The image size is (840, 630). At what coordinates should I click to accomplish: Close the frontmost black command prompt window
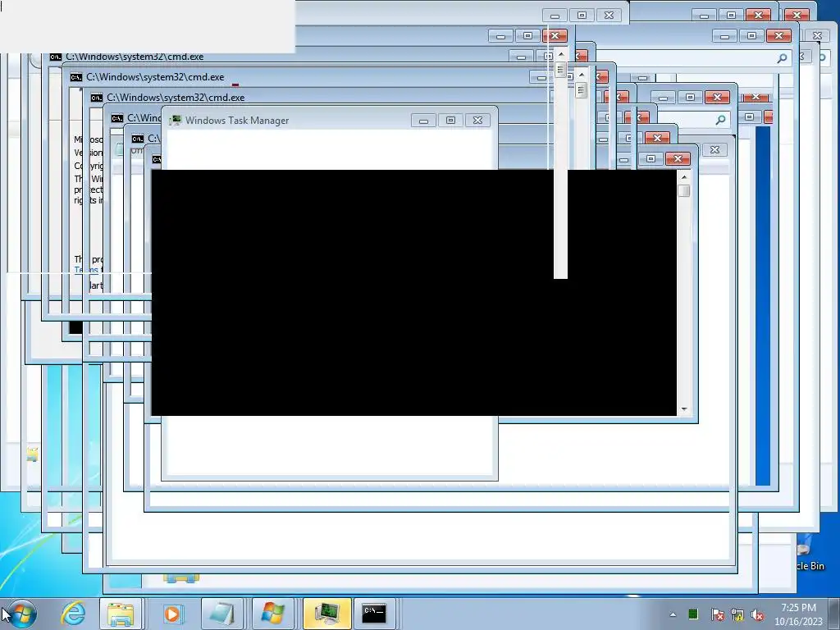678,158
